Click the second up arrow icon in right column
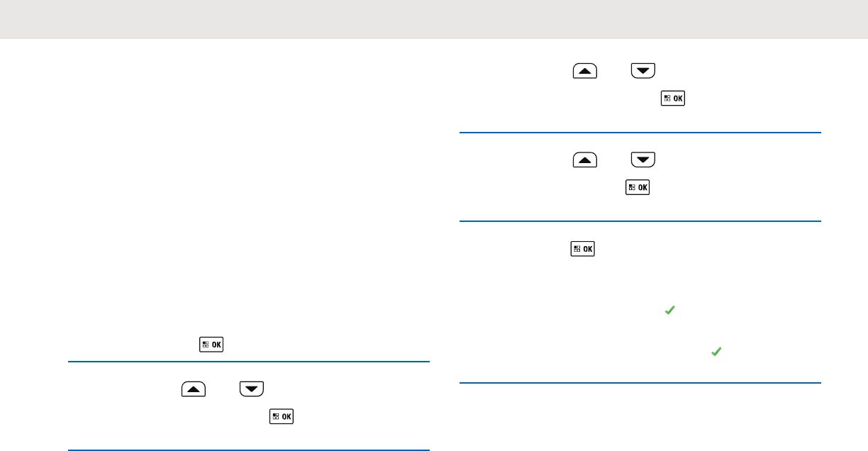868x451 pixels. coord(585,160)
